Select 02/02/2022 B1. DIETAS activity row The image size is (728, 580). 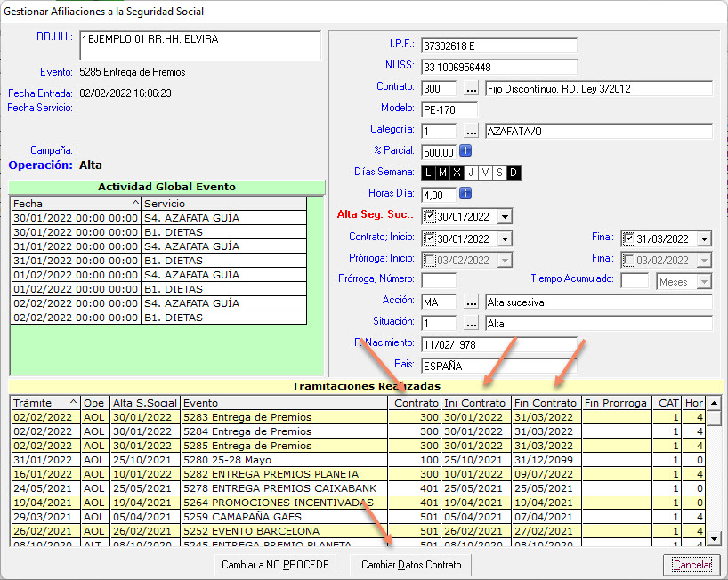[x=158, y=318]
